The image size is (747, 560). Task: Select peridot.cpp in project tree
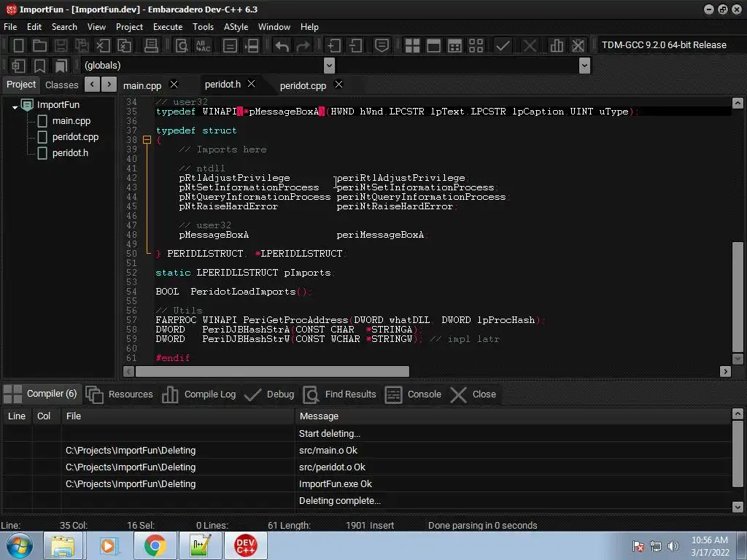[x=75, y=137]
